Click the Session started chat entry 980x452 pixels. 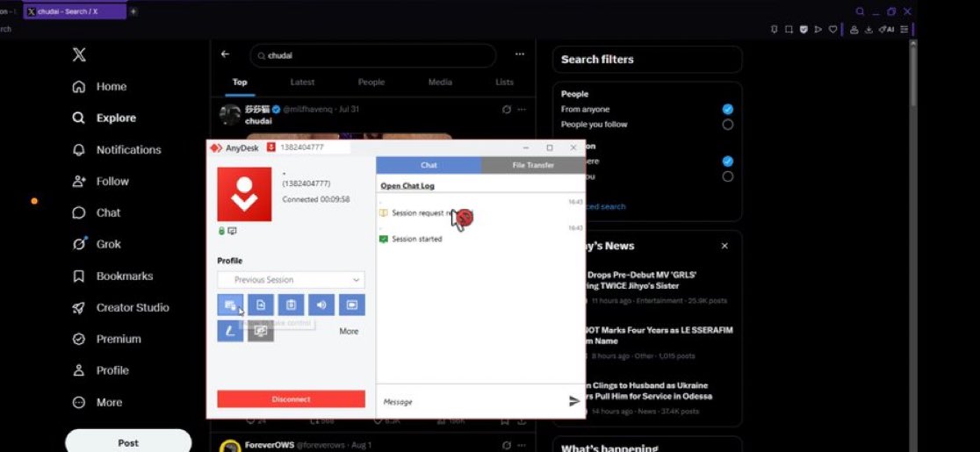411,239
